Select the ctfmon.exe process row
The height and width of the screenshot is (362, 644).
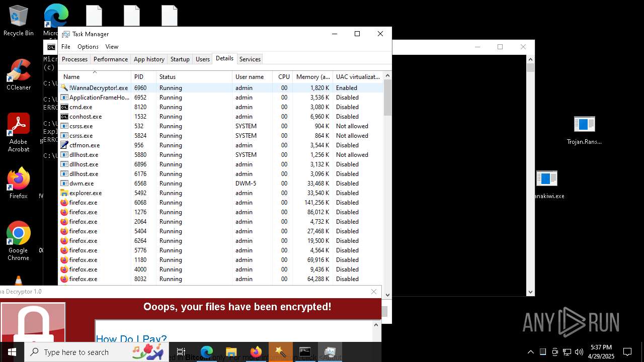(x=221, y=145)
